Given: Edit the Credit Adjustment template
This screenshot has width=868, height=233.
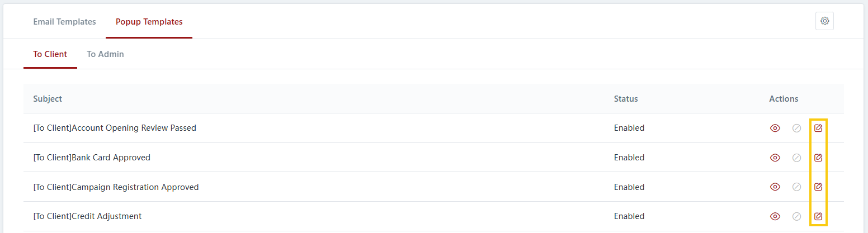Looking at the screenshot, I should pos(818,216).
